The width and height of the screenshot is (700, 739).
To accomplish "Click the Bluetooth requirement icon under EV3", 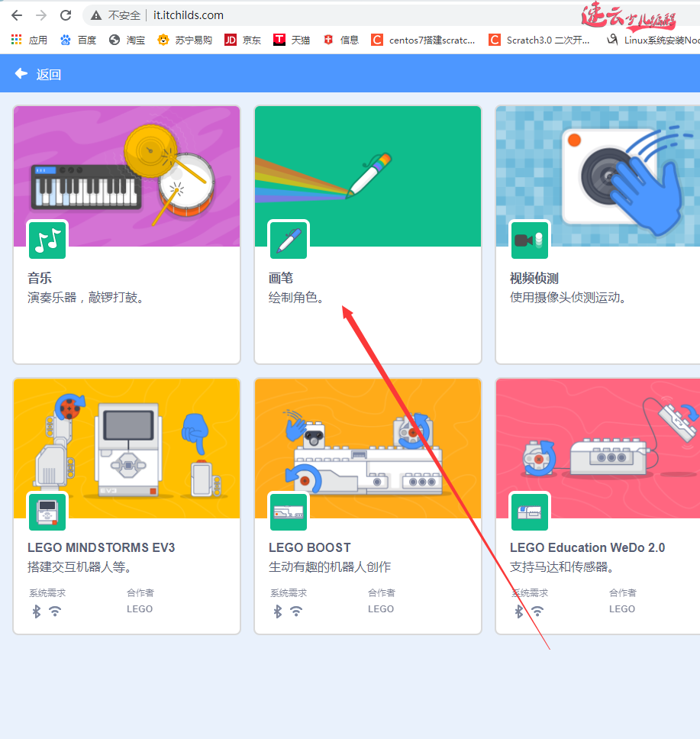I will pos(36,611).
